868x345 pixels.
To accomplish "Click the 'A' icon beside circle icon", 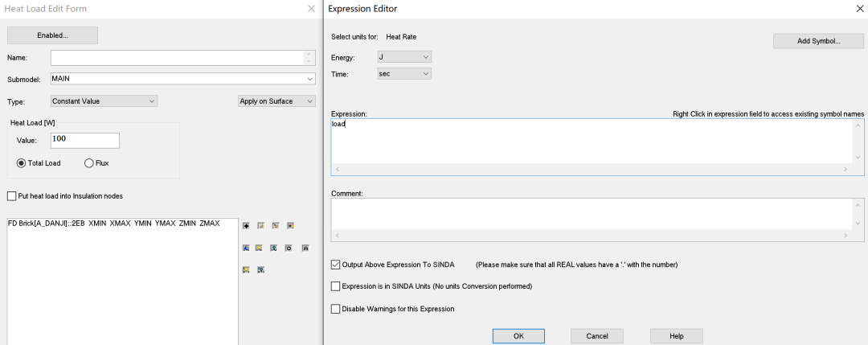I will point(305,248).
